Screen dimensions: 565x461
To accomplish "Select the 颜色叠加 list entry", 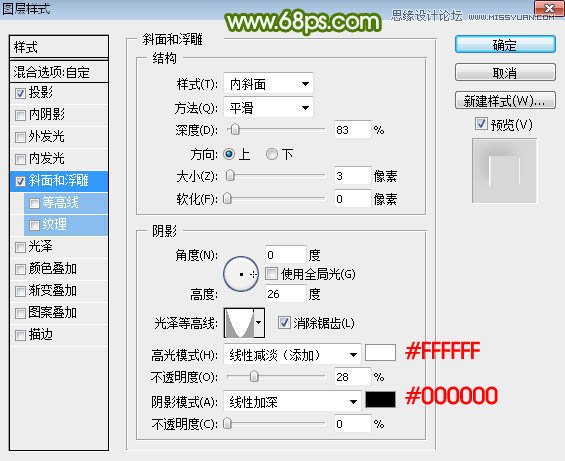I will coord(59,269).
